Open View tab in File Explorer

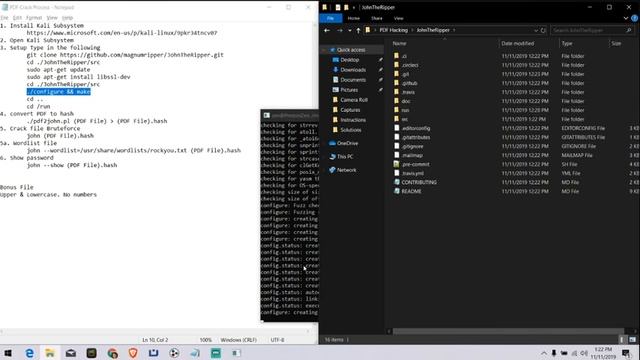pos(399,18)
